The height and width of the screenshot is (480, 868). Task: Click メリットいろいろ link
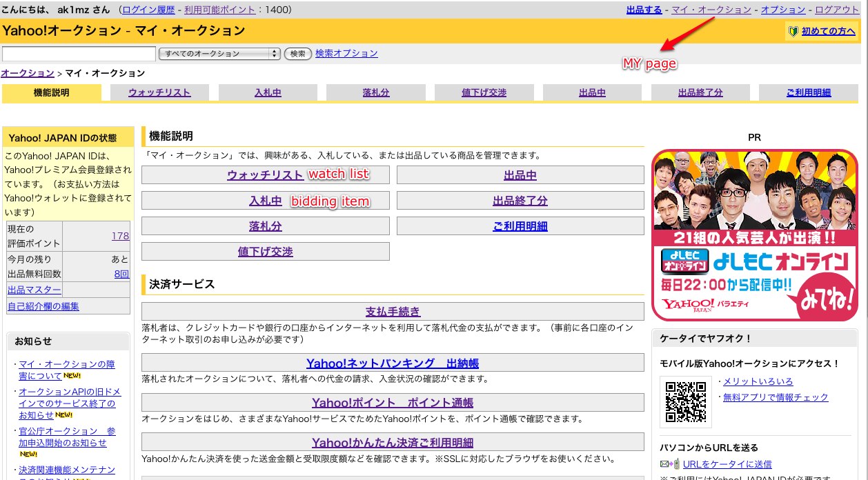[x=758, y=381]
